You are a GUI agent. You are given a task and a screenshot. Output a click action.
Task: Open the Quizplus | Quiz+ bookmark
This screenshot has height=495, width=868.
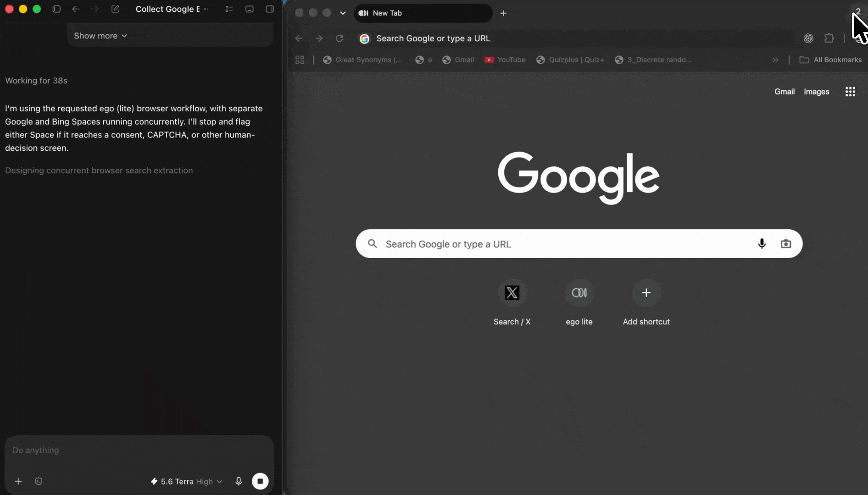(x=570, y=60)
